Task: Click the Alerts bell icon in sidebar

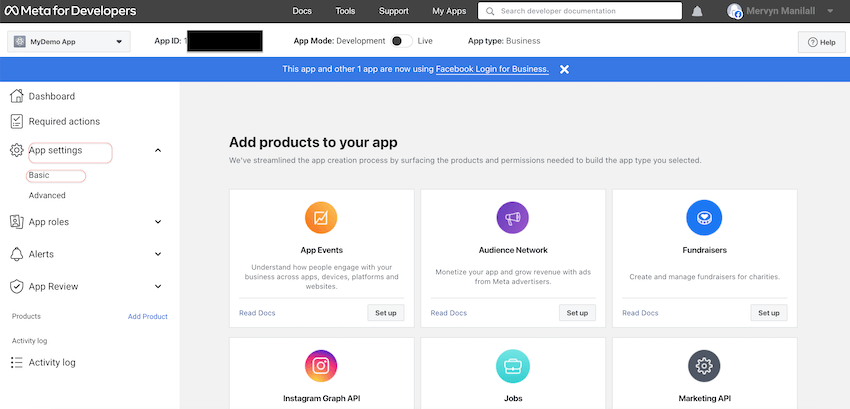Action: pos(17,254)
